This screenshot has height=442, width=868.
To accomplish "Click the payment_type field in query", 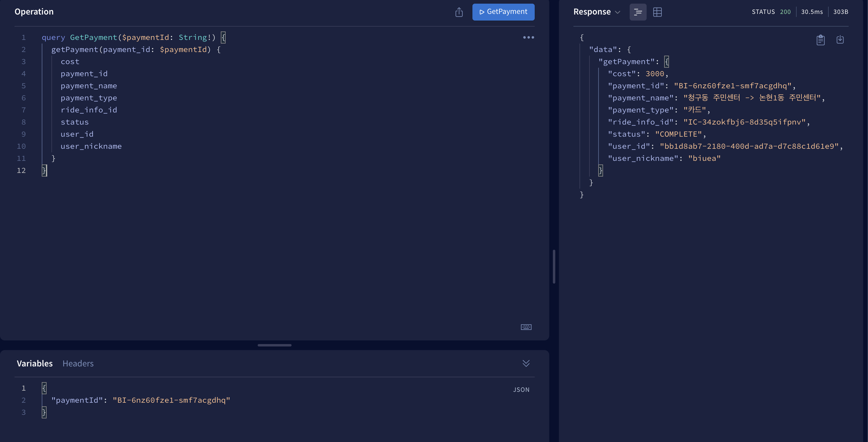I will pos(89,98).
